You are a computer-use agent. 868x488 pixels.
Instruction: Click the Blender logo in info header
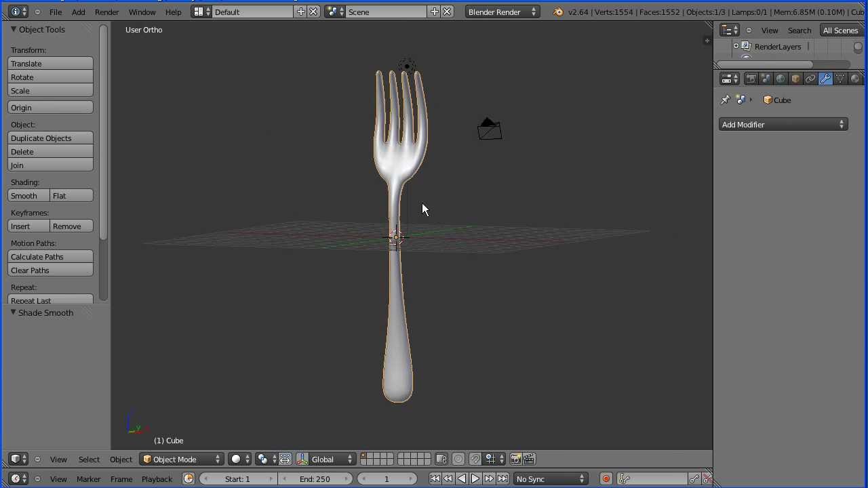(558, 12)
